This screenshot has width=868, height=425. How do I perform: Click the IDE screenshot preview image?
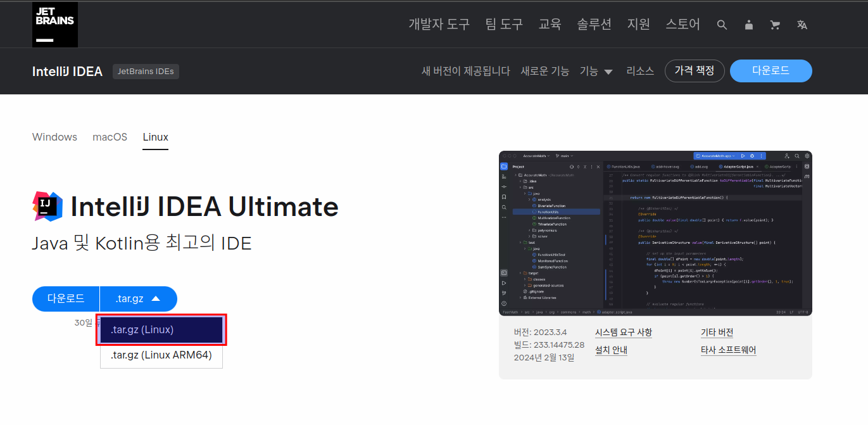tap(655, 233)
